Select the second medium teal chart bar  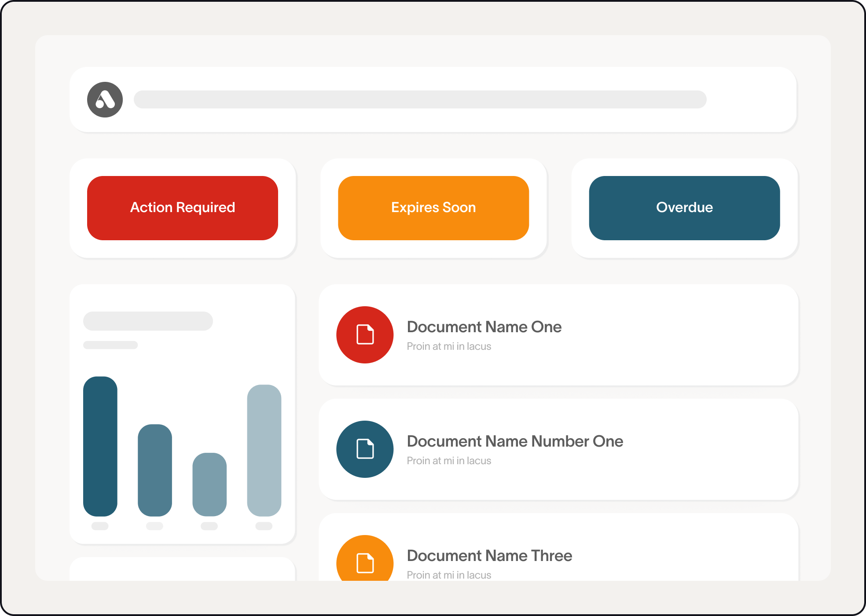tap(155, 470)
